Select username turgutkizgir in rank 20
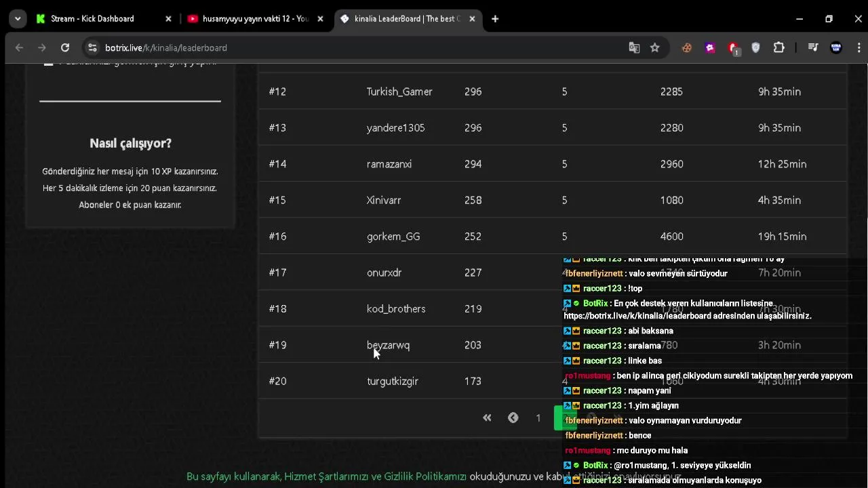Screen dimensions: 868x488 pyautogui.click(x=393, y=382)
